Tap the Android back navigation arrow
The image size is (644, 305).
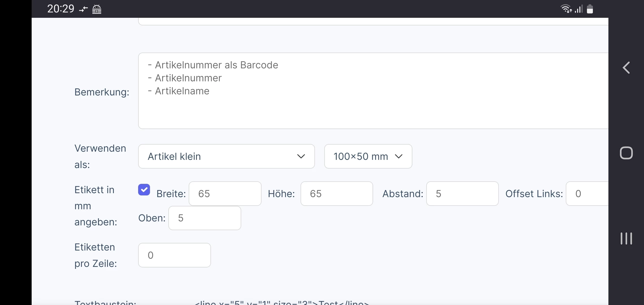pyautogui.click(x=626, y=68)
